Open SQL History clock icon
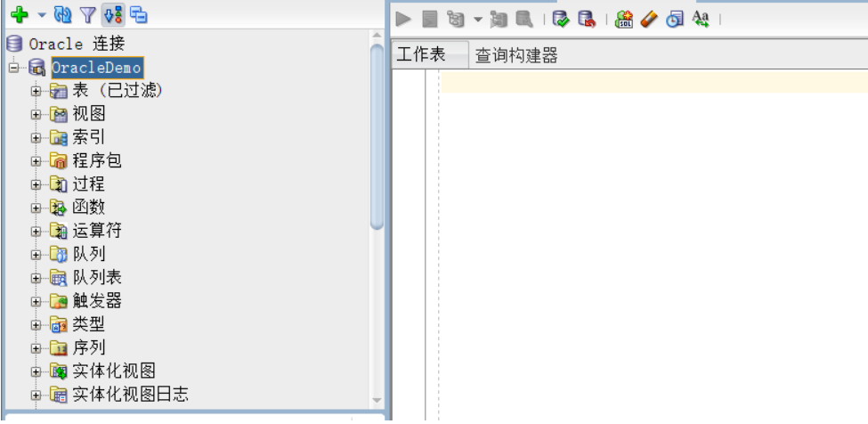This screenshot has height=424, width=868. pos(674,20)
